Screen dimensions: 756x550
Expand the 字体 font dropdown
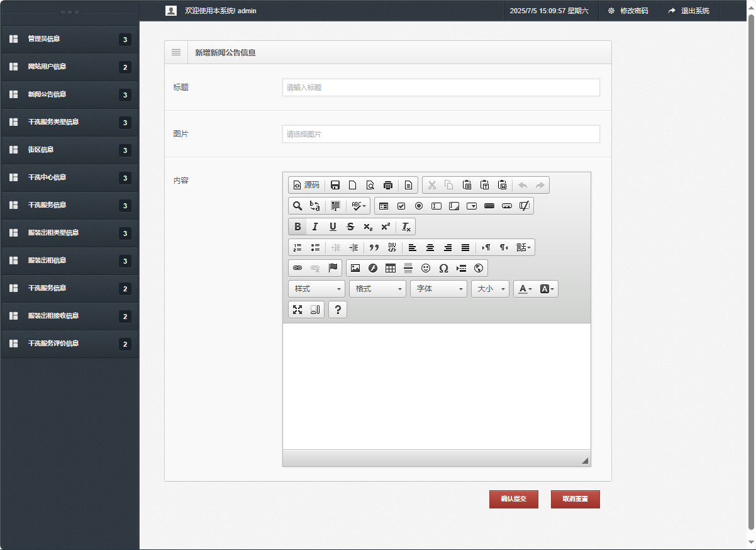[x=438, y=289]
